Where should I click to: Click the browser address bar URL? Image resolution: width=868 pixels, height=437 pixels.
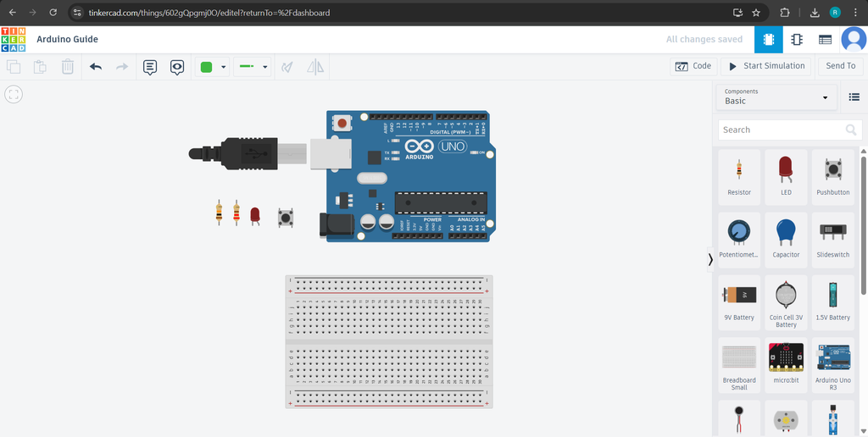[209, 12]
